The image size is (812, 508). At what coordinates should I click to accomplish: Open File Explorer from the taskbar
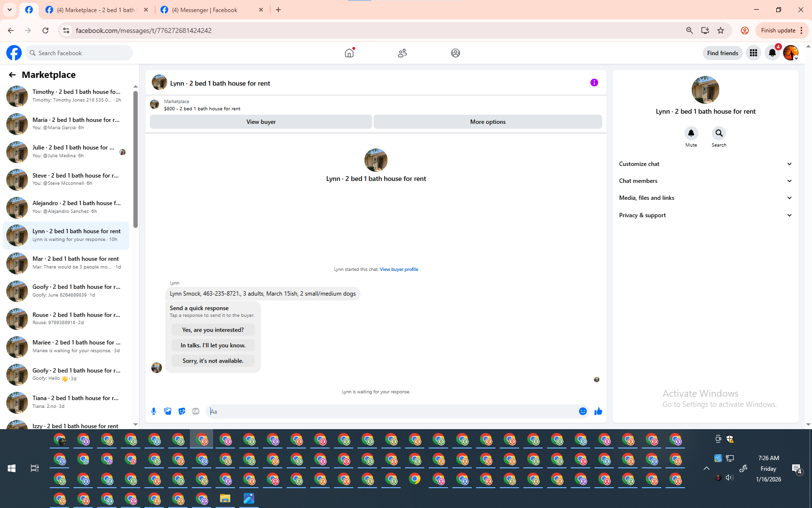click(x=225, y=498)
